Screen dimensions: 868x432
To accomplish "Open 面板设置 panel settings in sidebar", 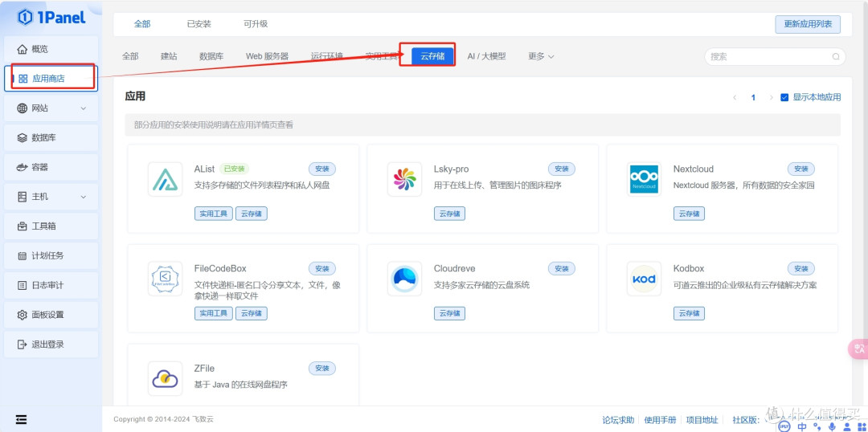I will coord(51,315).
